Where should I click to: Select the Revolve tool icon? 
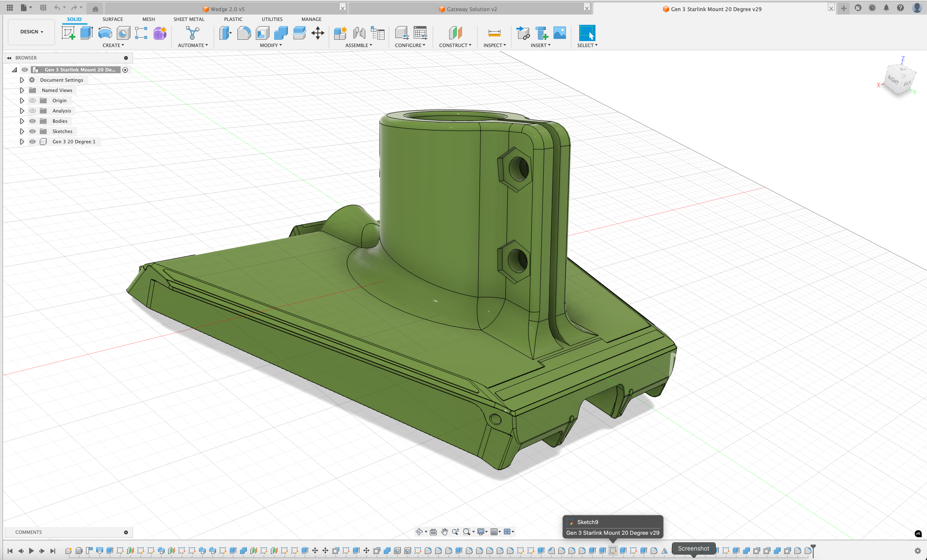point(105,33)
